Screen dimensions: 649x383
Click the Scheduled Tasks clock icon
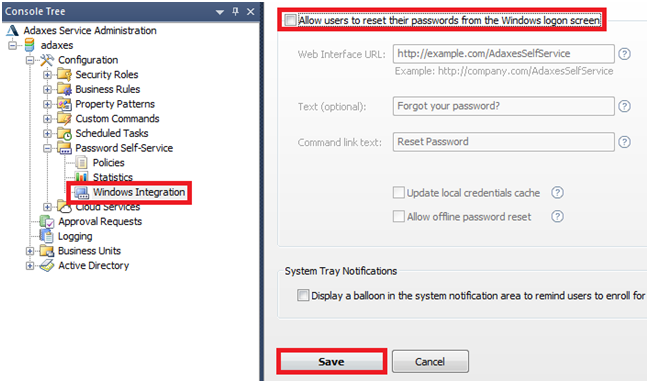pos(64,133)
